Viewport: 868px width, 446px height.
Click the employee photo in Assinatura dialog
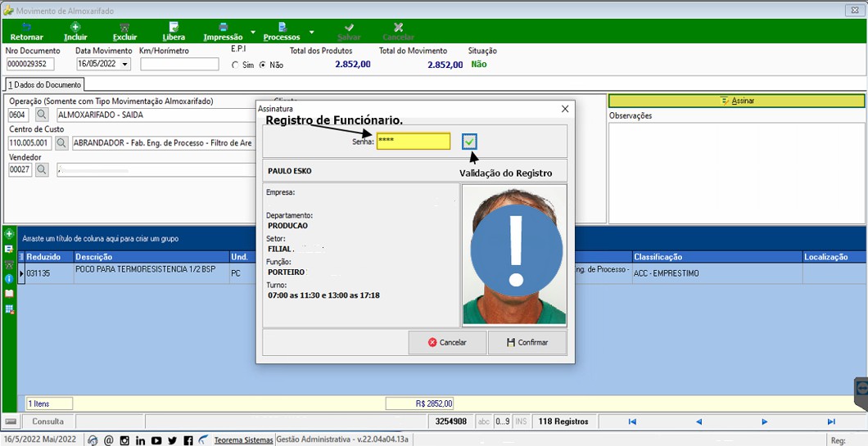tap(514, 255)
